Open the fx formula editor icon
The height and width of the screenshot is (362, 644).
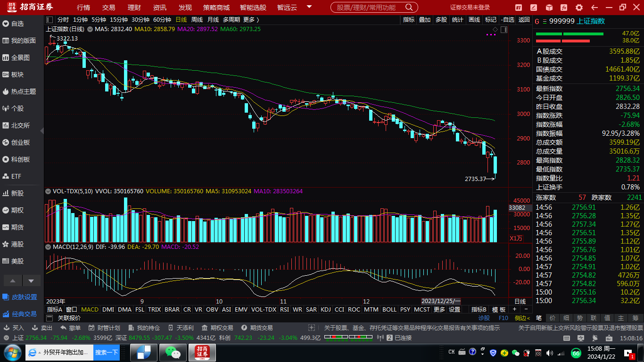click(564, 8)
